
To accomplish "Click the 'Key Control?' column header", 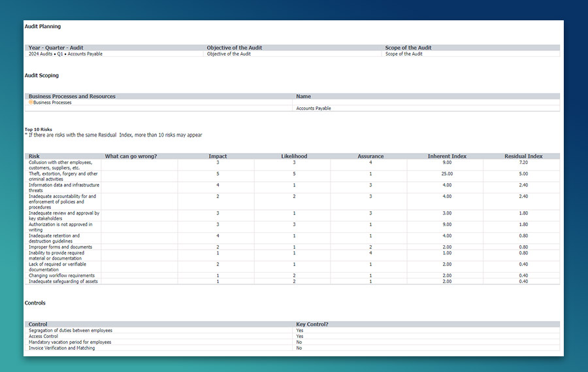I will [x=312, y=324].
